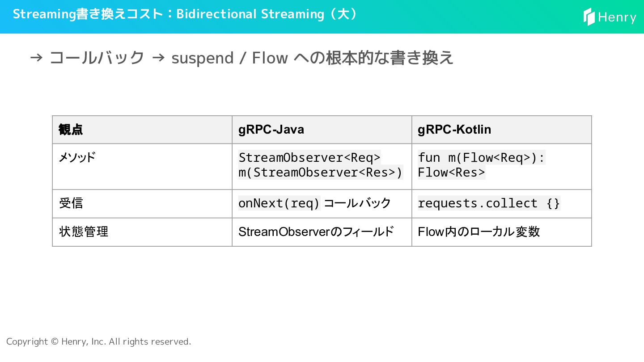Click the subtitle 根本的な書き換え text
Screen dimensions: 644x362
coord(389,58)
